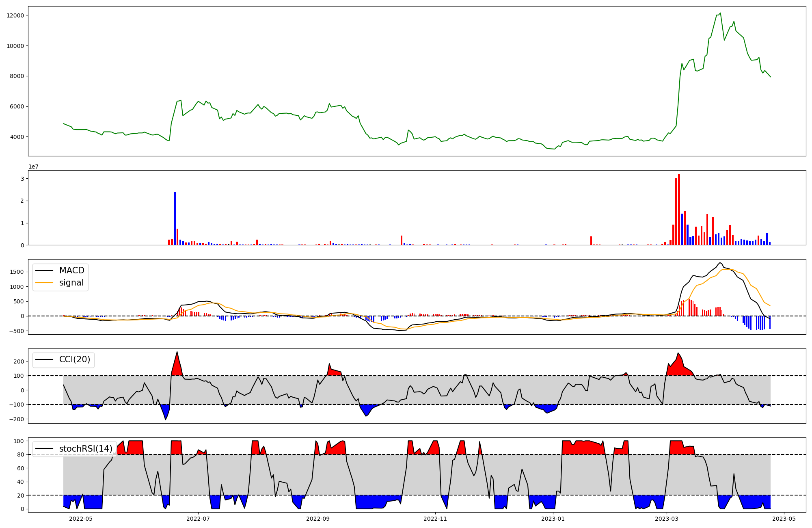
Task: Click the 2023-03 x-axis date label
Action: pos(667,519)
